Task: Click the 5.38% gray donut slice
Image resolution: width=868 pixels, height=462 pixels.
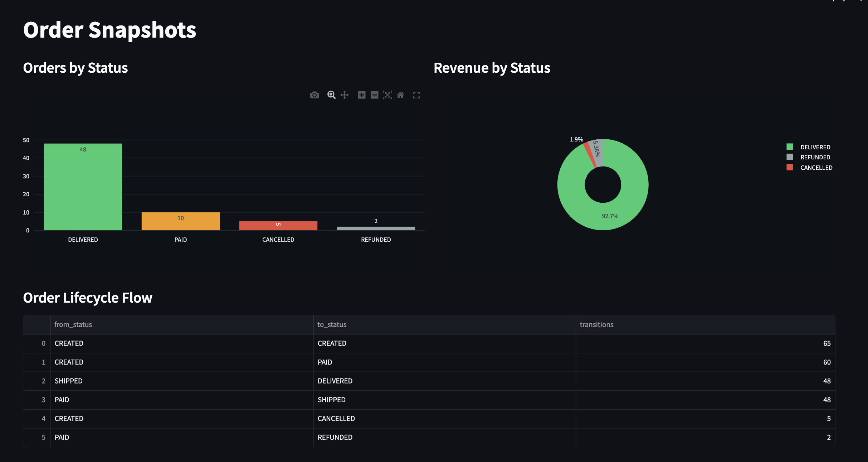Action: coord(597,152)
